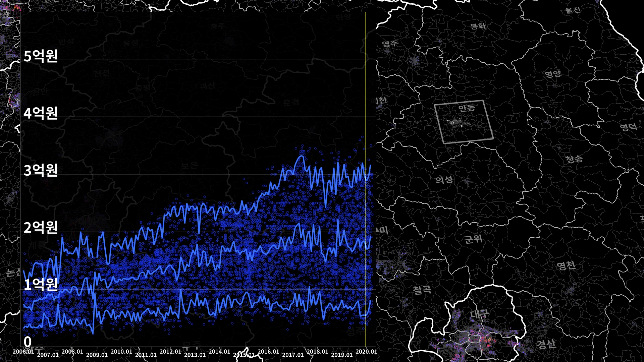Click the 안동 map label

pos(467,108)
